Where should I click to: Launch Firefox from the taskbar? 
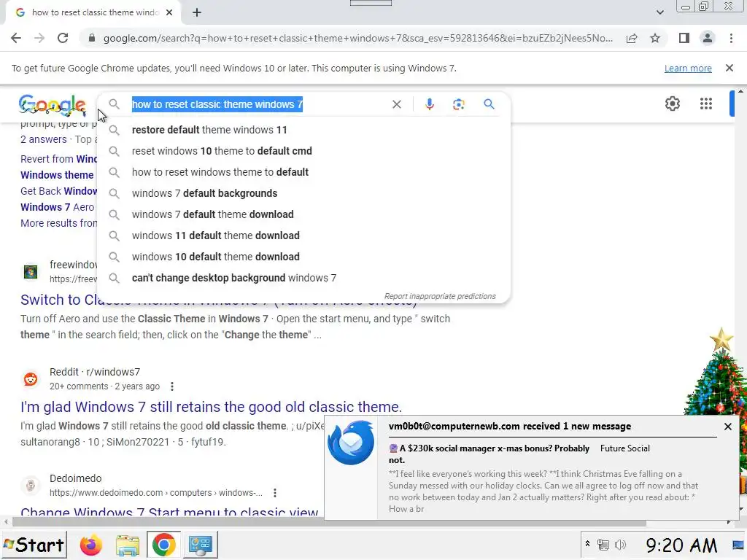[91, 545]
